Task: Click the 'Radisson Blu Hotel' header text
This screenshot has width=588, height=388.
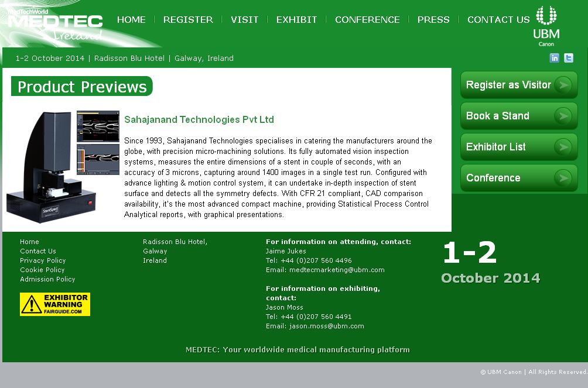Action: point(129,58)
